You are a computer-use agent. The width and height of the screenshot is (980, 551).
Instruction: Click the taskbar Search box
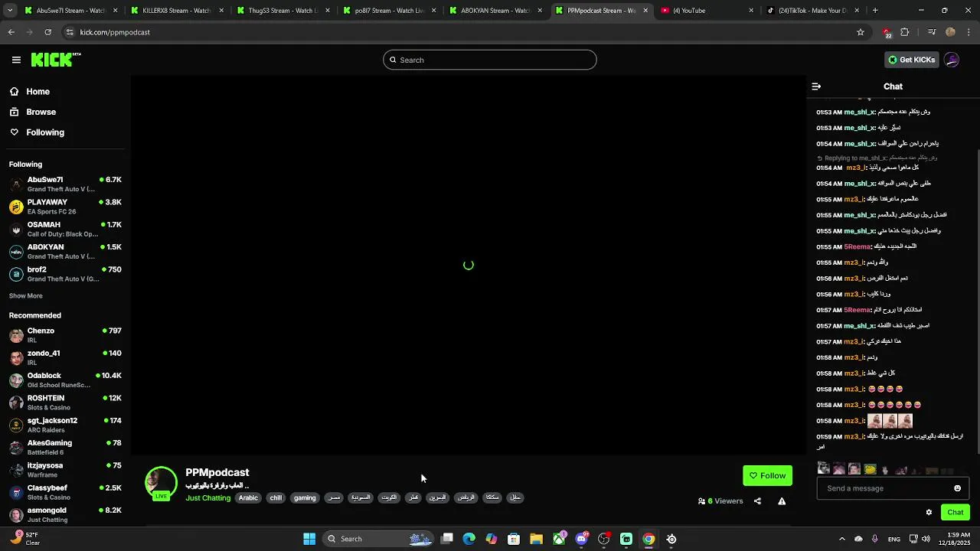[x=378, y=539]
